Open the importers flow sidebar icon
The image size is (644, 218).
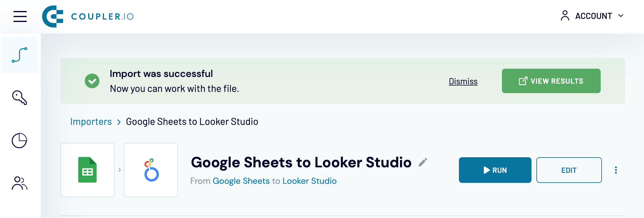coord(20,55)
